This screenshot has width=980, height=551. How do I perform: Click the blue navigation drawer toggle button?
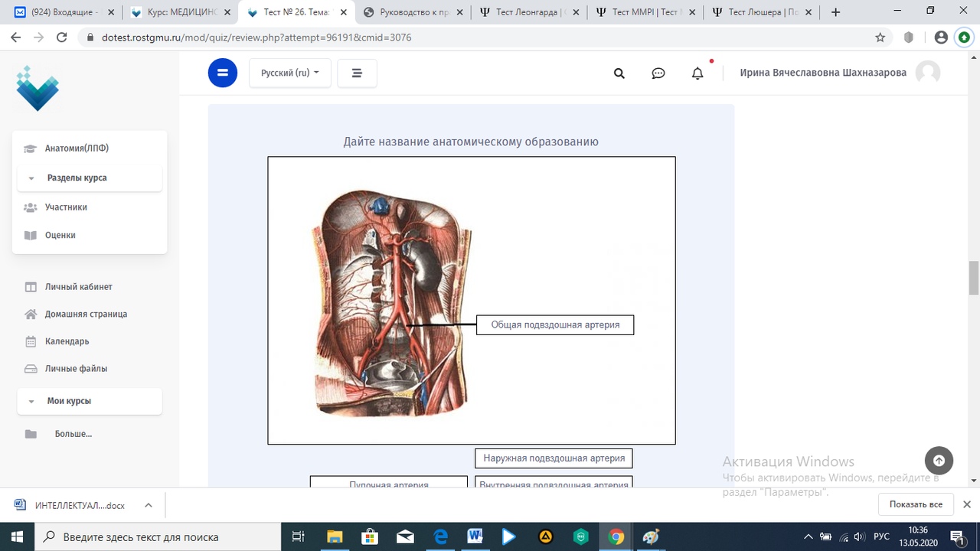(x=223, y=73)
